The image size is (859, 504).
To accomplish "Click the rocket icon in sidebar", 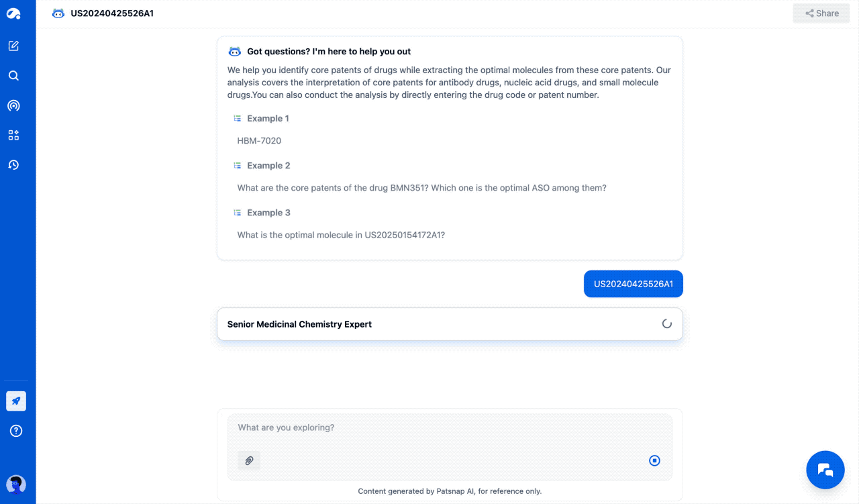I will (x=16, y=401).
